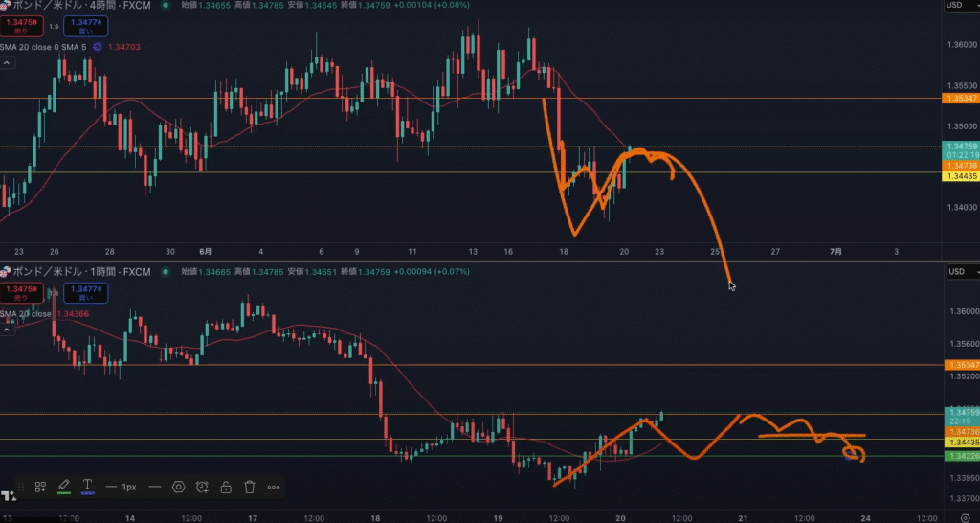This screenshot has width=980, height=523.
Task: Click the green 1.34226 price label on lower chart
Action: point(962,455)
